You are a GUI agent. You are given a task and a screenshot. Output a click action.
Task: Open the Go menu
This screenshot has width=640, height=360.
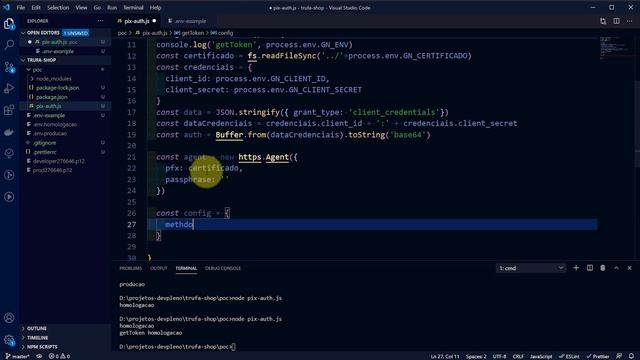tap(97, 7)
